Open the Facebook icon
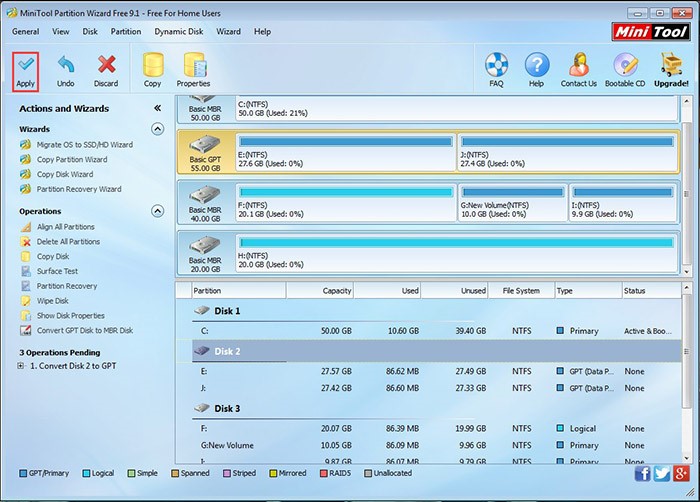The image size is (700, 502). [642, 473]
